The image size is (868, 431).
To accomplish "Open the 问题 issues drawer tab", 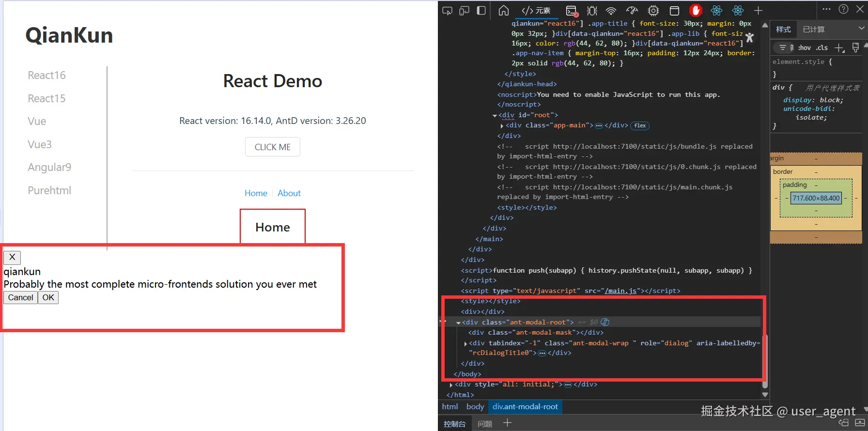I will pos(485,424).
